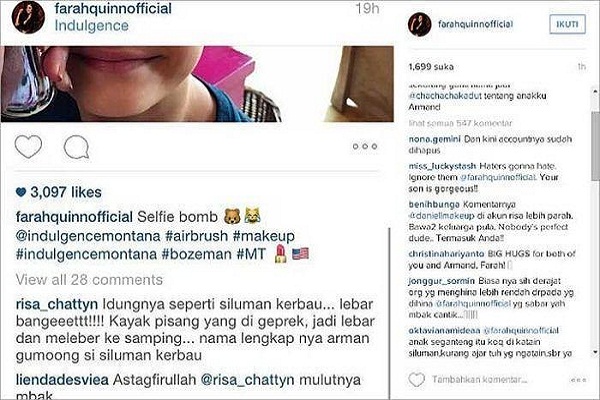The width and height of the screenshot is (600, 400).
Task: Open farahquinnofficial profile avatar in left post
Action: click(x=28, y=17)
